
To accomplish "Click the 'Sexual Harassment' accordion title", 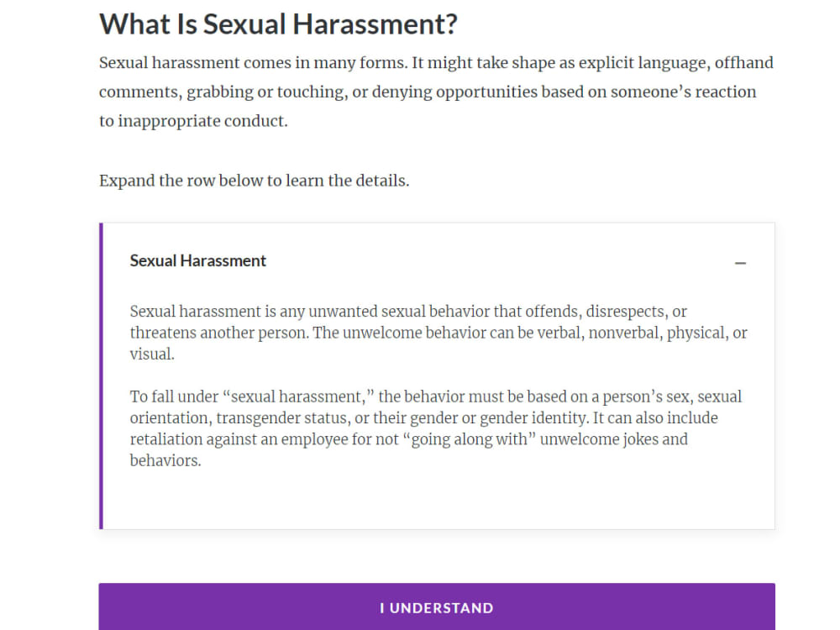I will pyautogui.click(x=197, y=261).
